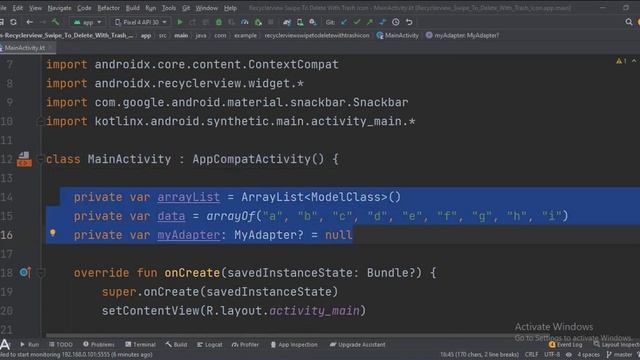This screenshot has width=640, height=360.
Task: Open the CRLF line separator selector
Action: point(531,354)
